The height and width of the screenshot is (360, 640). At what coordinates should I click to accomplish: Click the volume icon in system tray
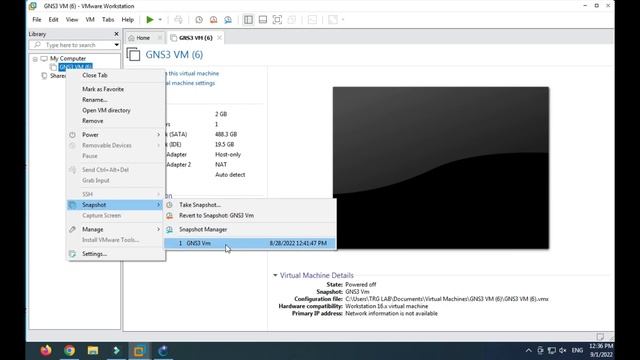pos(563,351)
